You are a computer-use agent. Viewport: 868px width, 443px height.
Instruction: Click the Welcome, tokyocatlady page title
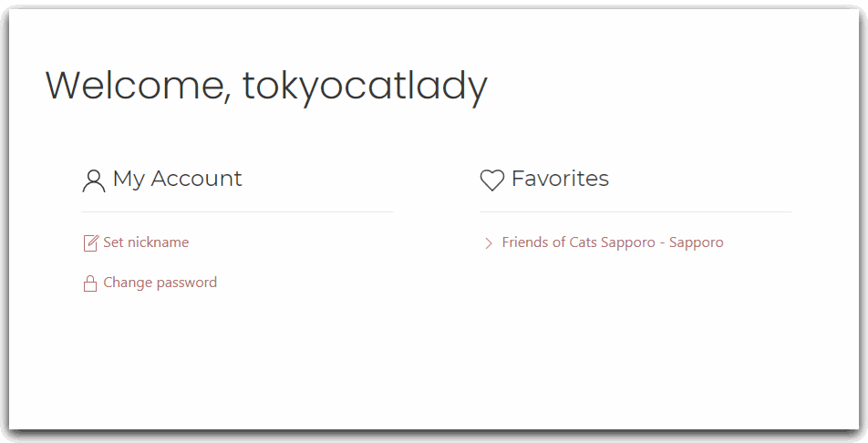point(266,86)
